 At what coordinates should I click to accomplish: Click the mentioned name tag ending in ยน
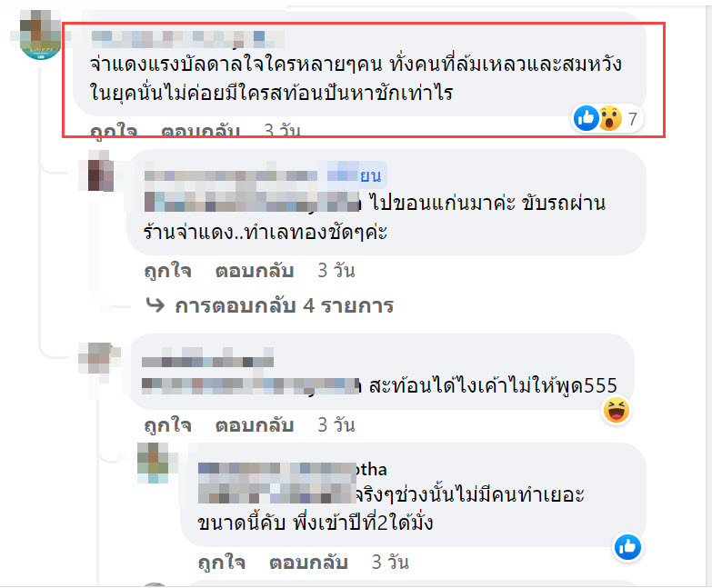[x=356, y=175]
